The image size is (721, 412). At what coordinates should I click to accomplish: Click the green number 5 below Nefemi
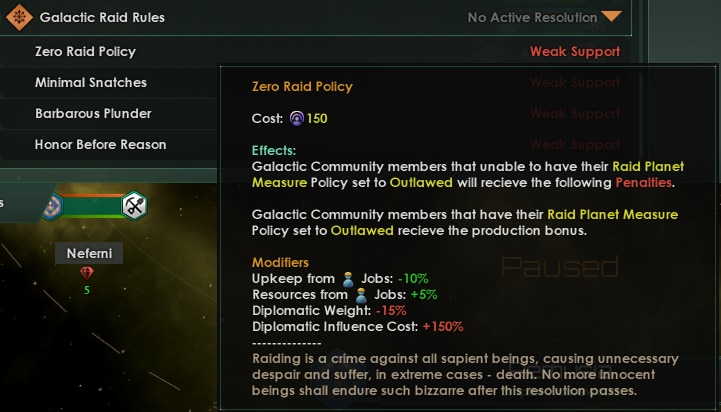point(88,290)
